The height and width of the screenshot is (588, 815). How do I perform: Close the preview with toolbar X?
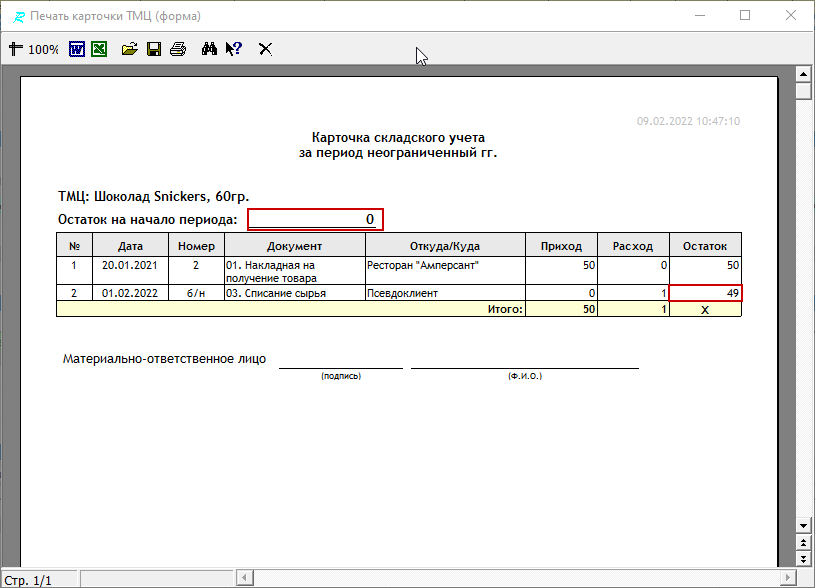(x=265, y=48)
